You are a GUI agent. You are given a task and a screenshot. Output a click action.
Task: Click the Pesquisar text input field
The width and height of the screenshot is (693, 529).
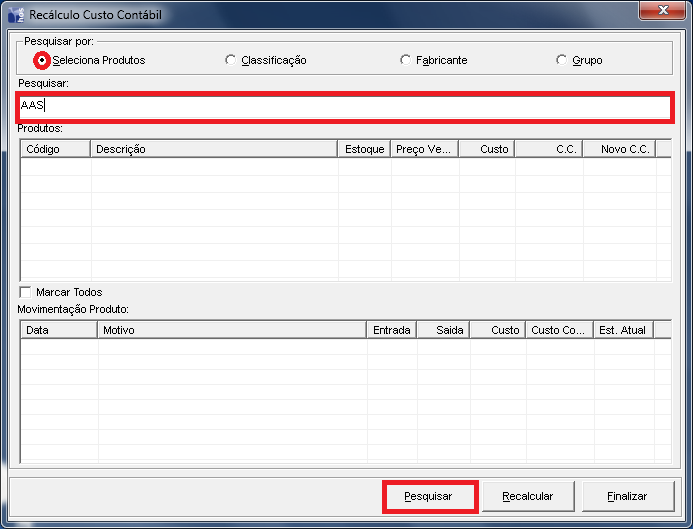(x=345, y=105)
